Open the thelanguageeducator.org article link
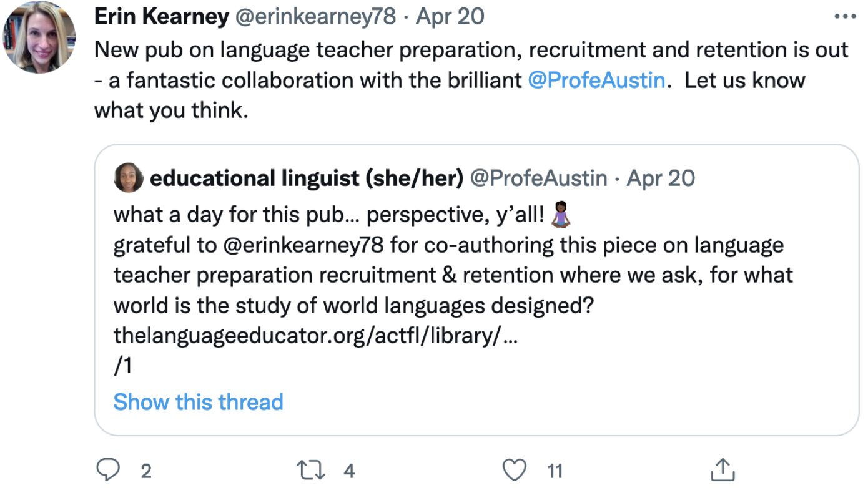This screenshot has height=488, width=868. [x=315, y=336]
